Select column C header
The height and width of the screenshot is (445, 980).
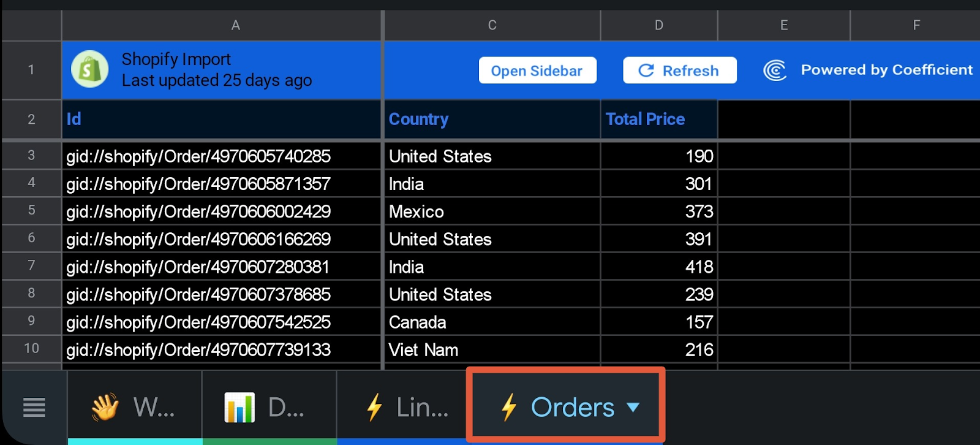pyautogui.click(x=492, y=25)
